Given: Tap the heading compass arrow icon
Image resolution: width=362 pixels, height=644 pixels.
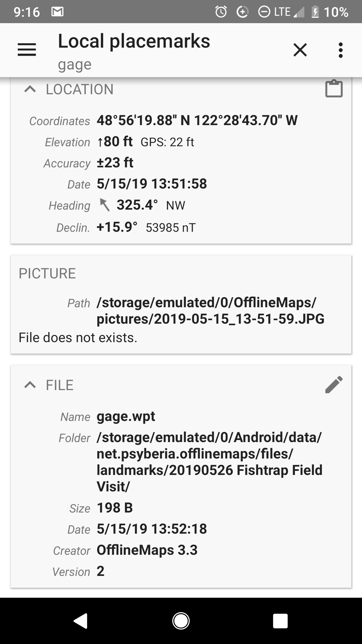Looking at the screenshot, I should [x=105, y=205].
